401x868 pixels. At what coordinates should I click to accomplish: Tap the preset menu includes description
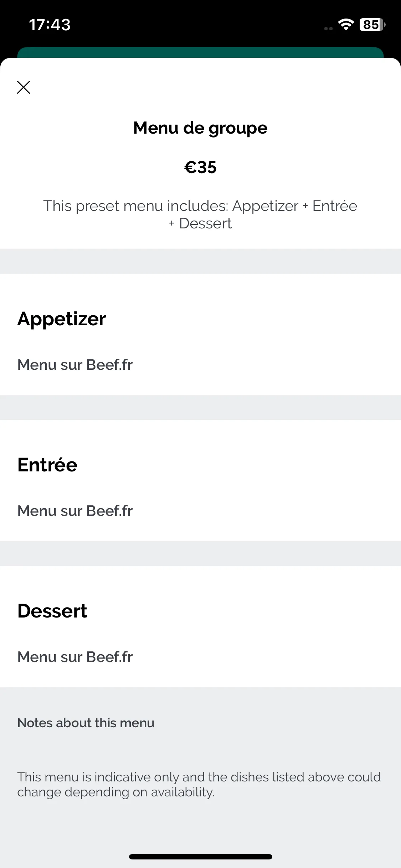coord(200,215)
